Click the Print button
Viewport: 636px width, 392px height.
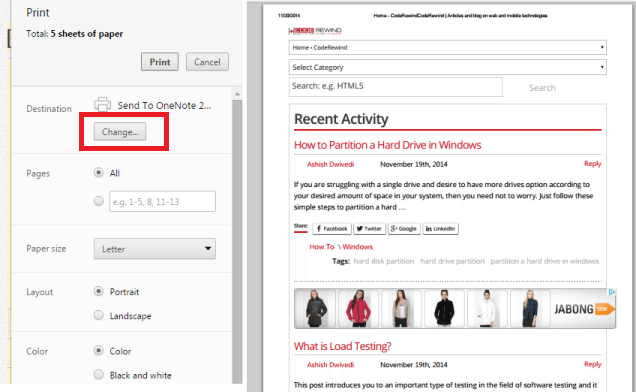[160, 62]
